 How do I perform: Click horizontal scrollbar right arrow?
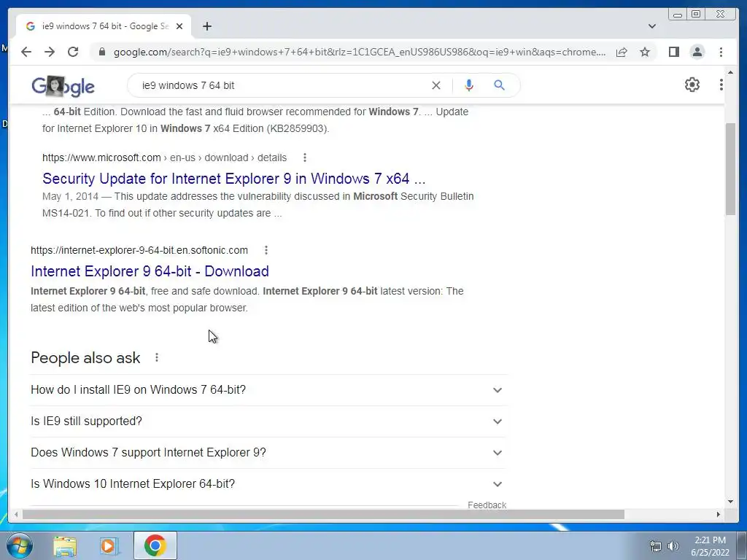pos(718,514)
